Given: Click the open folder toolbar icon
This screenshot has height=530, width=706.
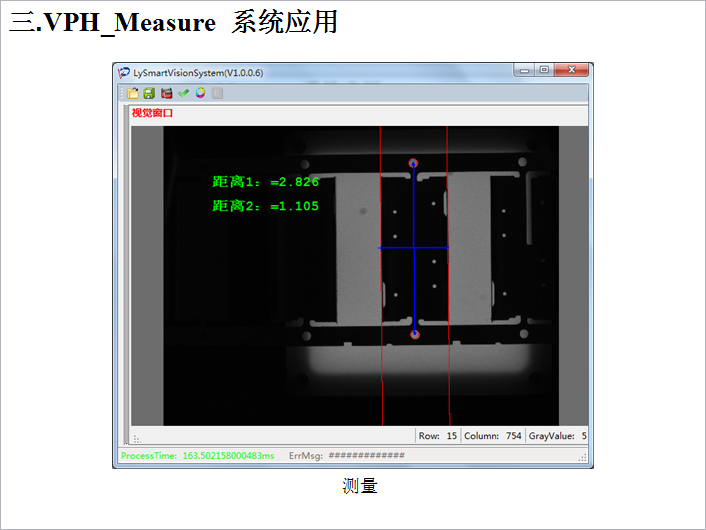Looking at the screenshot, I should click(x=133, y=93).
